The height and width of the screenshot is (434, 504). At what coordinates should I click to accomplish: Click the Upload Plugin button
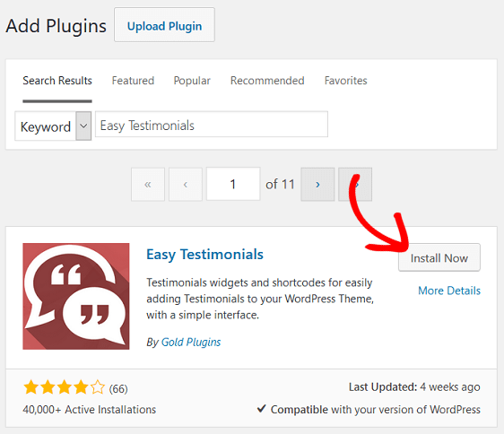tap(165, 25)
